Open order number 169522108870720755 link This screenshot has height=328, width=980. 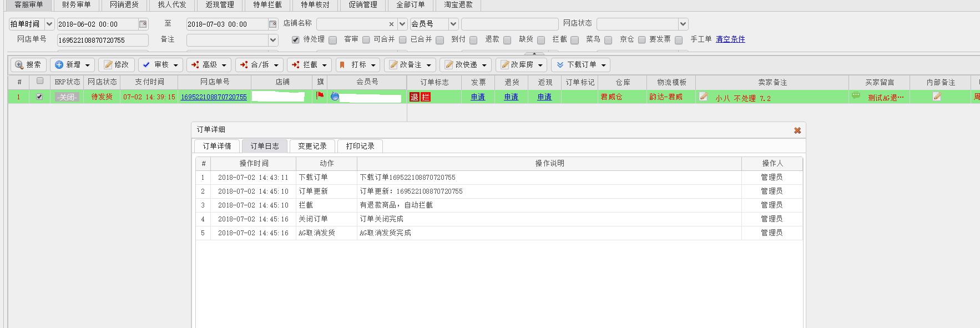click(214, 97)
